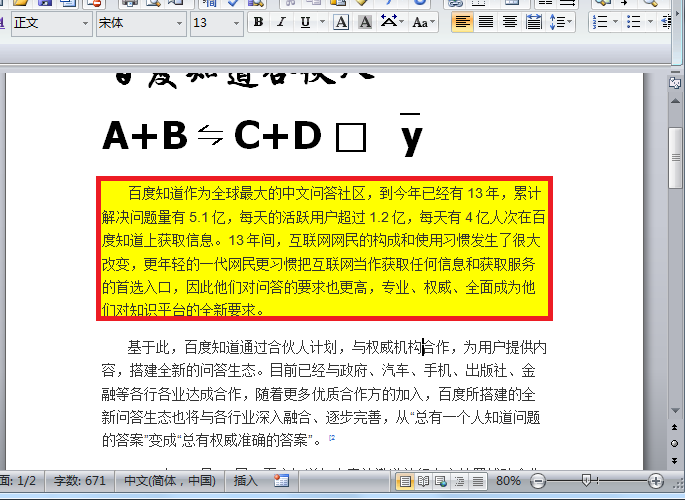Click the footnote reference mark after 答案
Viewport: 685px width, 500px height.
coord(332,438)
